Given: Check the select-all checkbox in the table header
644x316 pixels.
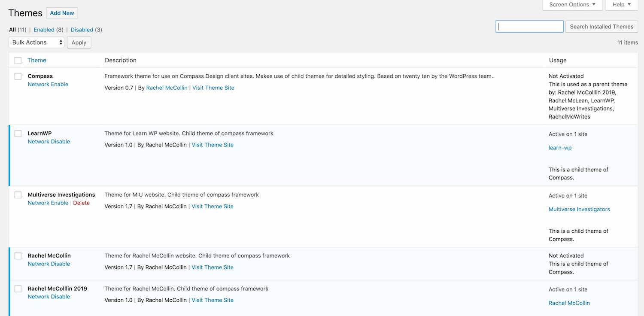Looking at the screenshot, I should click(18, 60).
